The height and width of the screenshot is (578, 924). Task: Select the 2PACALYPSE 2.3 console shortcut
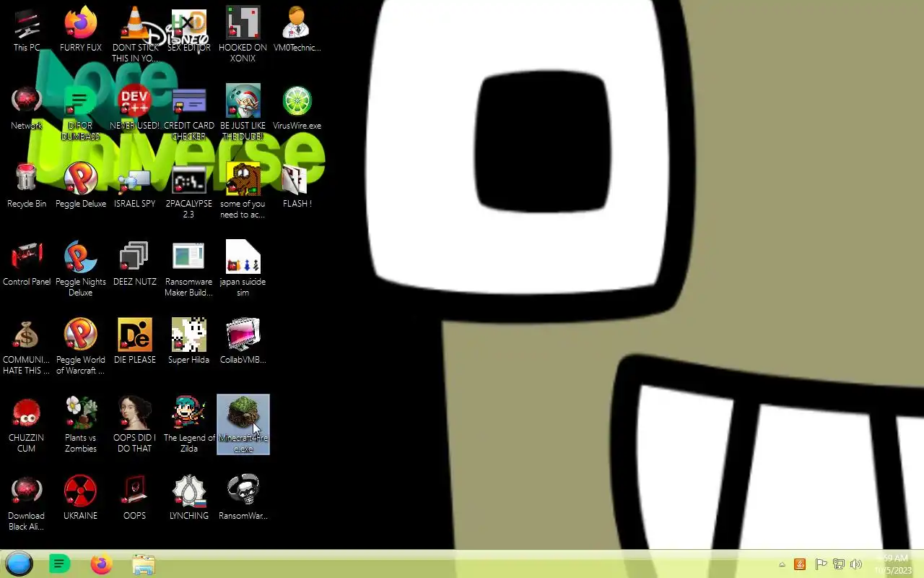(x=188, y=191)
